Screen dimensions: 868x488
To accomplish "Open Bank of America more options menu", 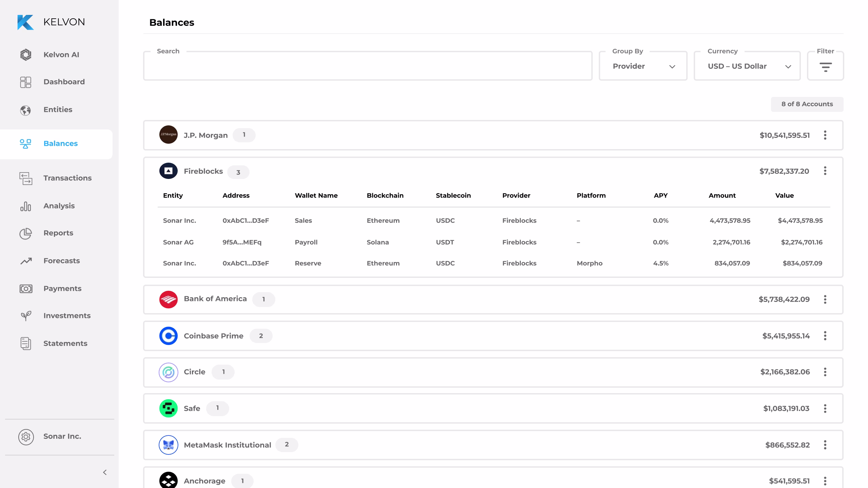I will 825,300.
